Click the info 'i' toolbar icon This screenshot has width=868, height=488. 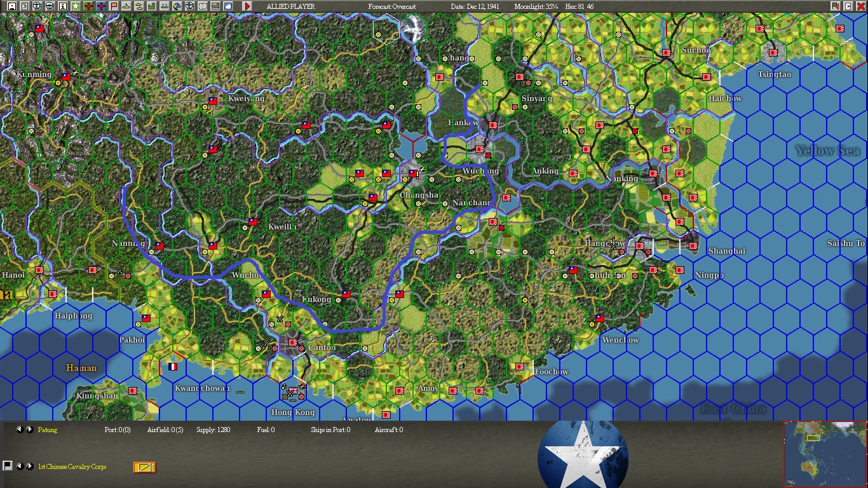click(x=62, y=6)
